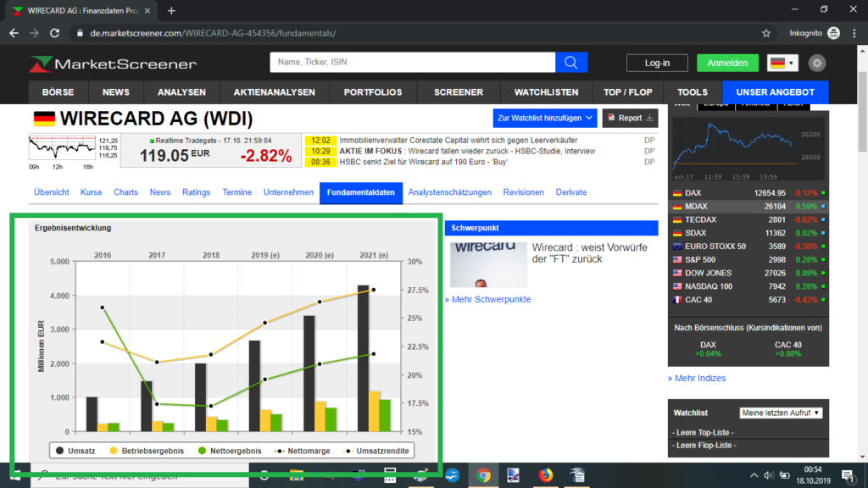Switch to the Übersicht tab

click(x=52, y=192)
